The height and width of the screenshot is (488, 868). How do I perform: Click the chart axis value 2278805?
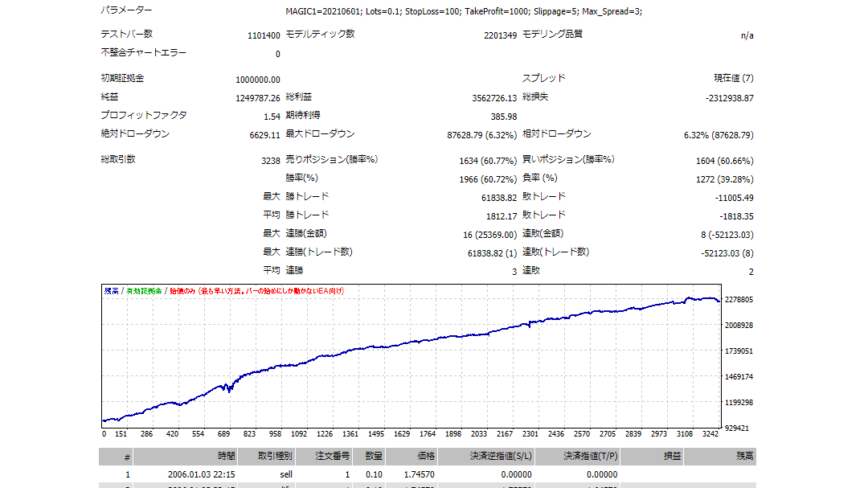[x=739, y=300]
